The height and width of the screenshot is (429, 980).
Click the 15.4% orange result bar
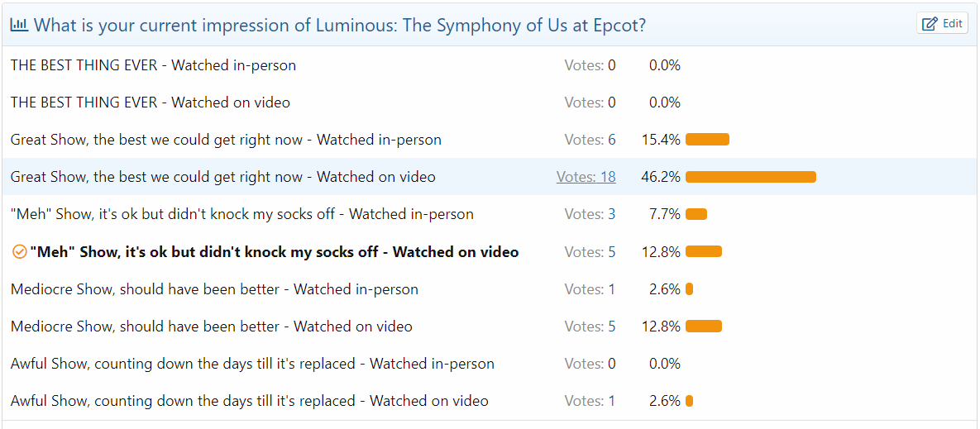707,140
